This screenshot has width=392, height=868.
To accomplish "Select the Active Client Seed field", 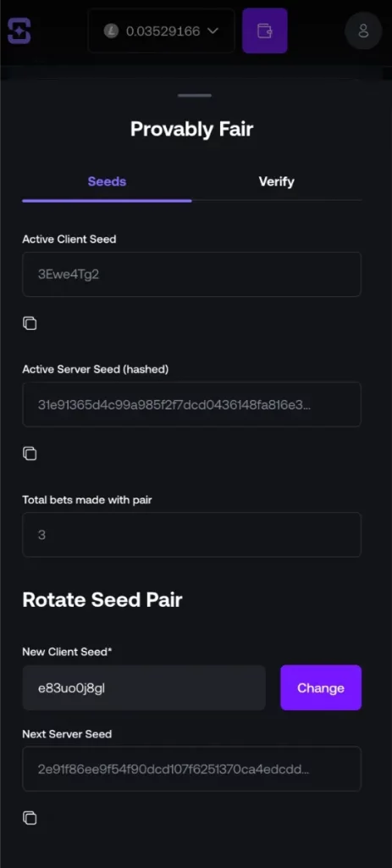I will 192,275.
